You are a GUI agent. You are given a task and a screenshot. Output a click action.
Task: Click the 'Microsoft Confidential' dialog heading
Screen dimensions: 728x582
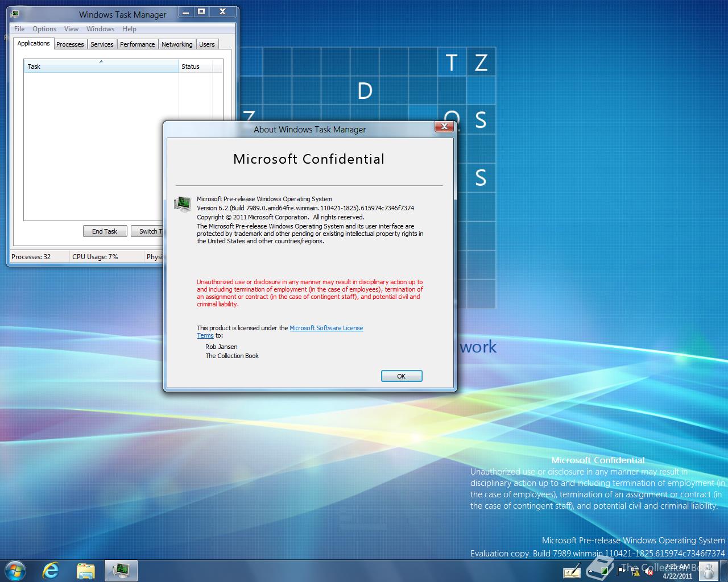(x=309, y=159)
